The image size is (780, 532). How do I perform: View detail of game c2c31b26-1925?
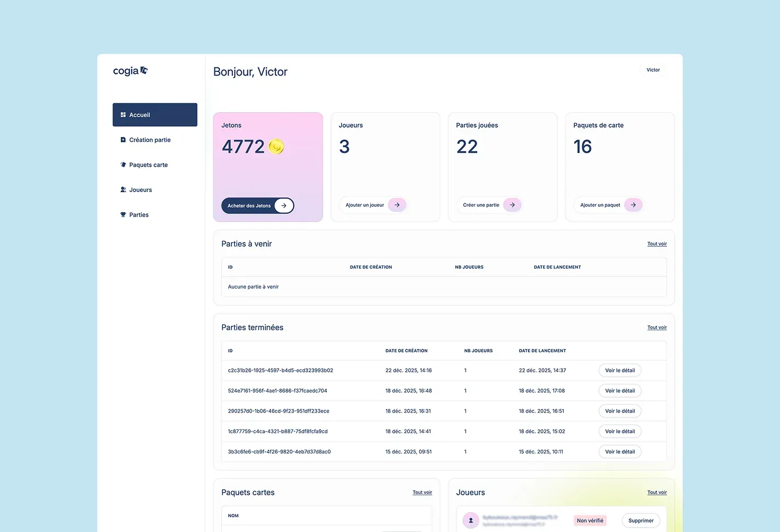[620, 370]
